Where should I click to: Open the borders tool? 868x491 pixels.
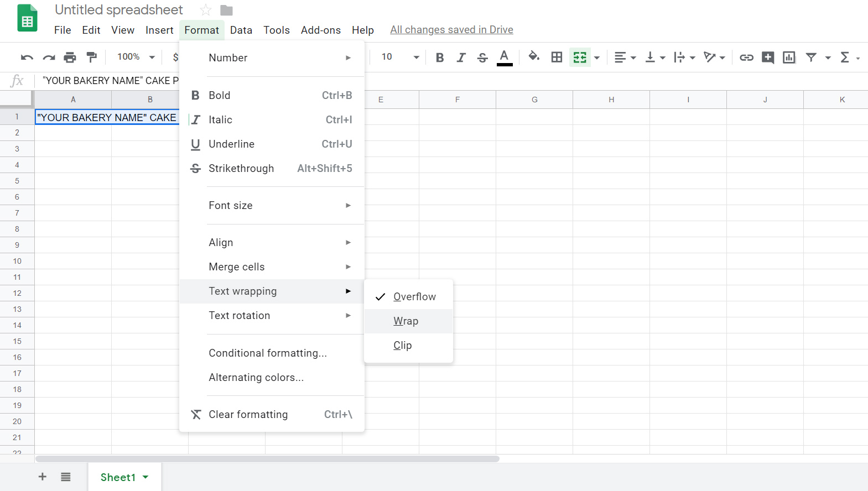coord(557,57)
